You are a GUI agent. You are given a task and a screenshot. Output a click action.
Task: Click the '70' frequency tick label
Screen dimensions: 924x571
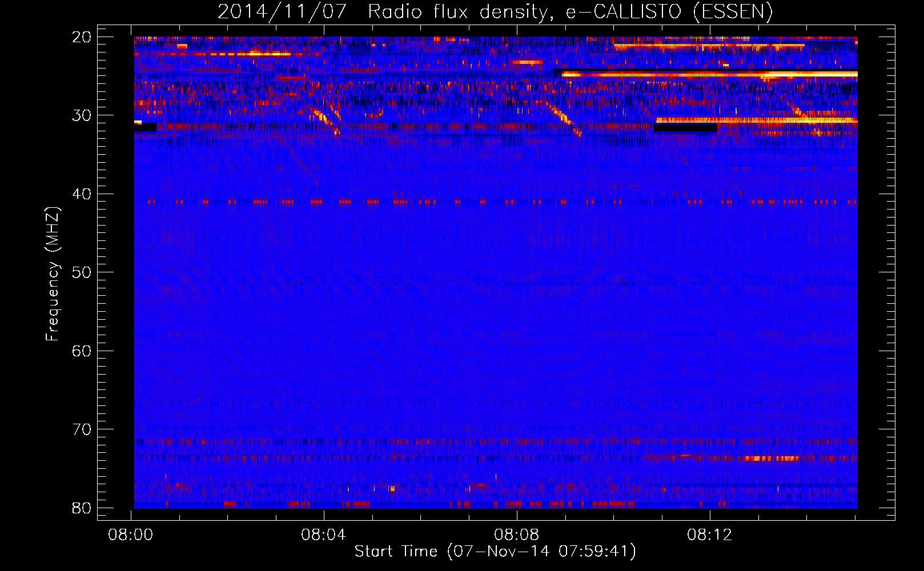click(81, 429)
